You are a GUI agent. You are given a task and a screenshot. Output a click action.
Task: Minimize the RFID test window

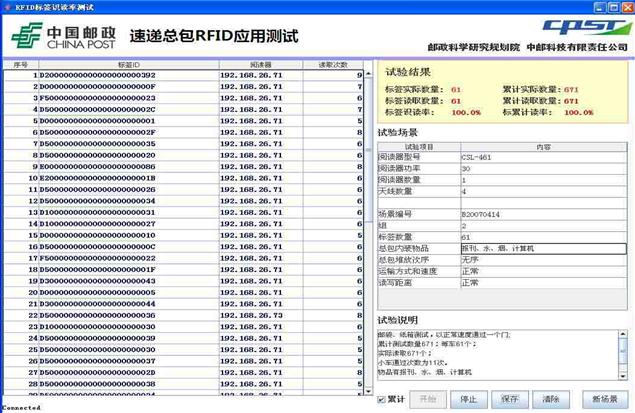click(600, 7)
